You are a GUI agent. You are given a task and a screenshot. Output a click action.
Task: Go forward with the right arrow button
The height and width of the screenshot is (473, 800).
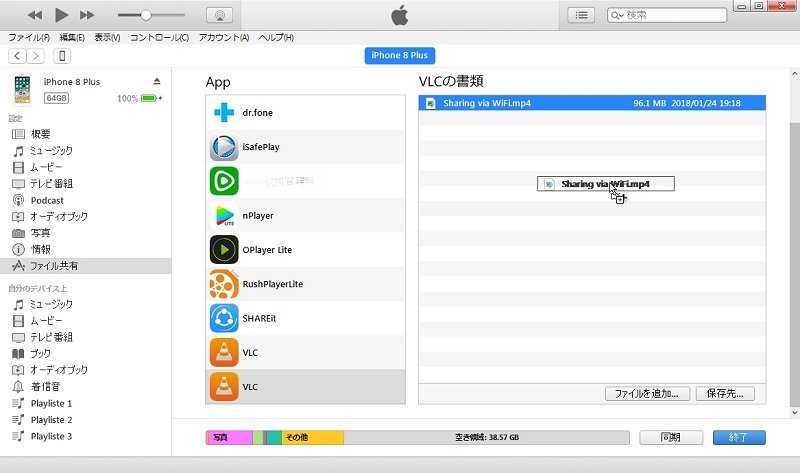point(35,56)
